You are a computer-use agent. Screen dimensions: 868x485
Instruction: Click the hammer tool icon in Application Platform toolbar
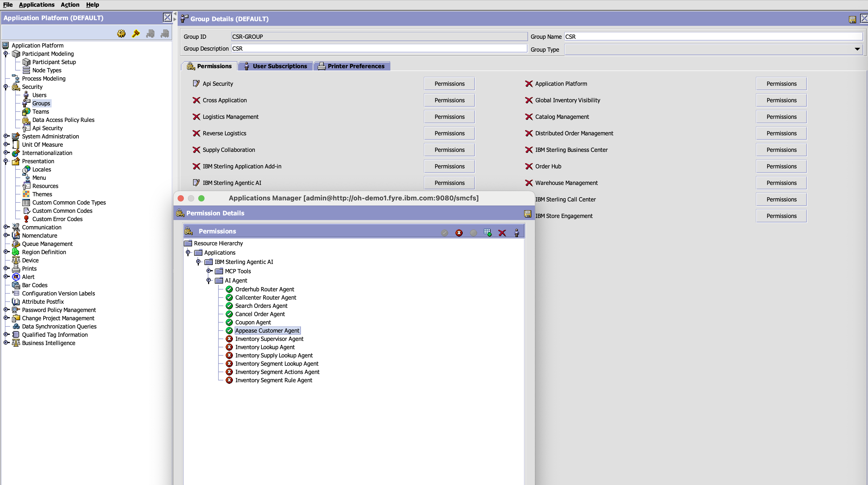(x=136, y=33)
